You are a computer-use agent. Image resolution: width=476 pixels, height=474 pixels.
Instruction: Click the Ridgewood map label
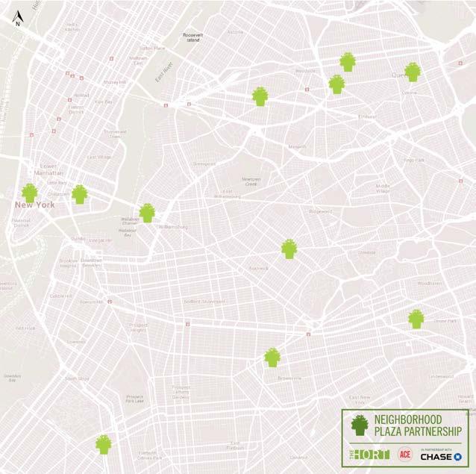pyautogui.click(x=321, y=211)
